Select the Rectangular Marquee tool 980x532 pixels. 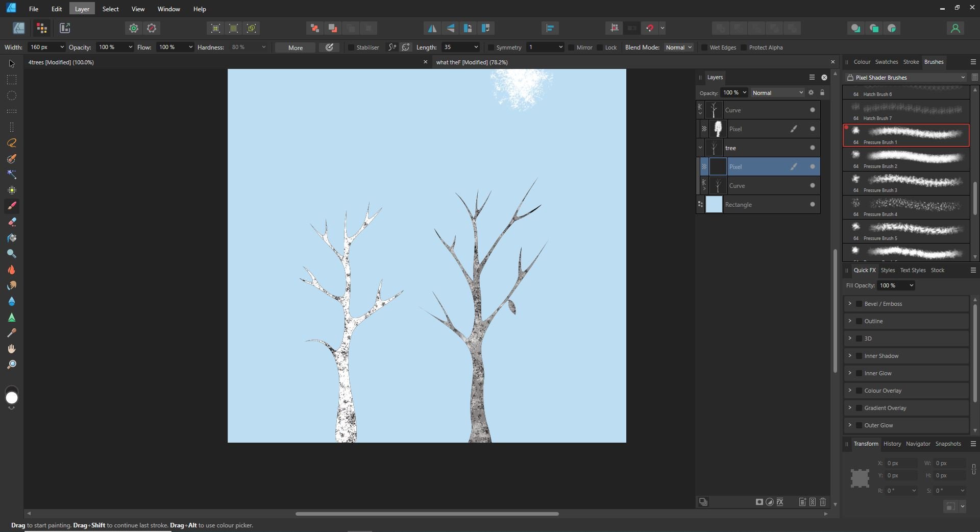11,80
